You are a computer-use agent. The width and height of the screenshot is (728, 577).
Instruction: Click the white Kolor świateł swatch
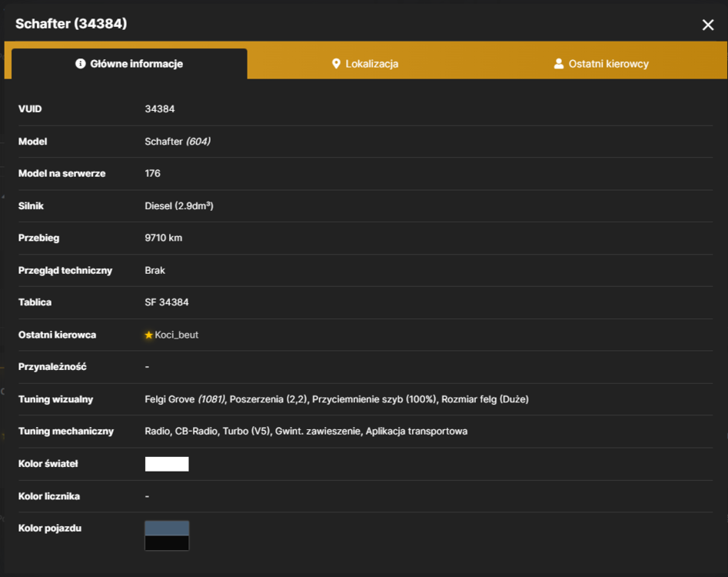pos(167,464)
